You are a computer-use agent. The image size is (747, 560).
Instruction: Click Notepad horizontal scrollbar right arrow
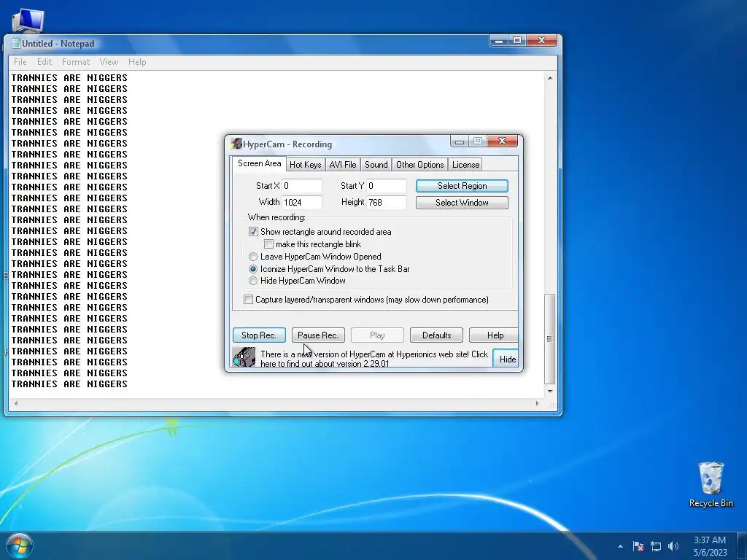[x=538, y=403]
